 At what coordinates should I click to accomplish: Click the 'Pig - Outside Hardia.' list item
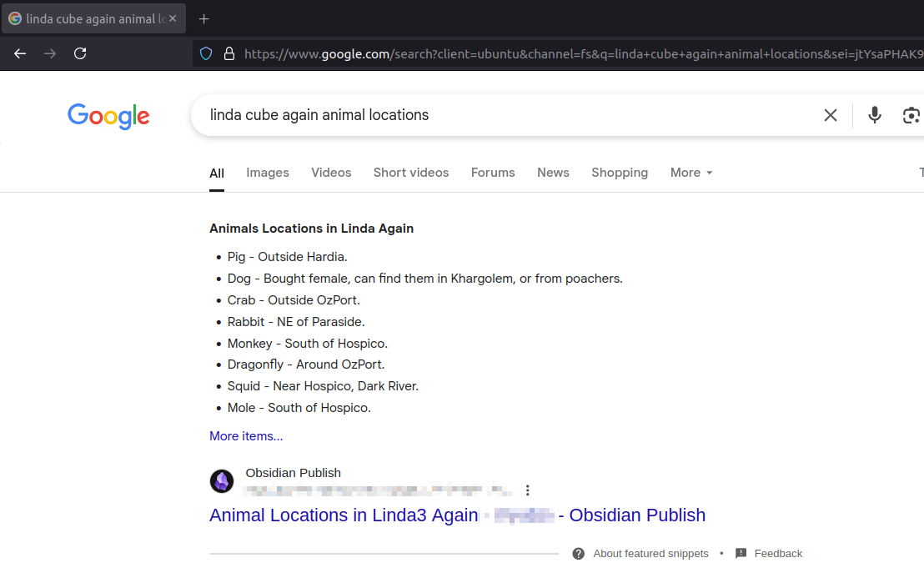point(287,257)
